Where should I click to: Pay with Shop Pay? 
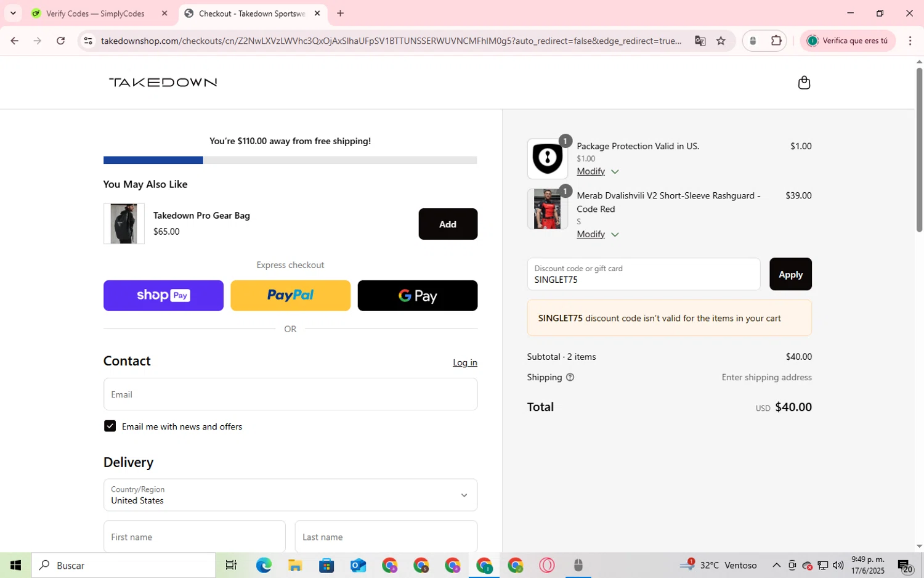point(163,295)
